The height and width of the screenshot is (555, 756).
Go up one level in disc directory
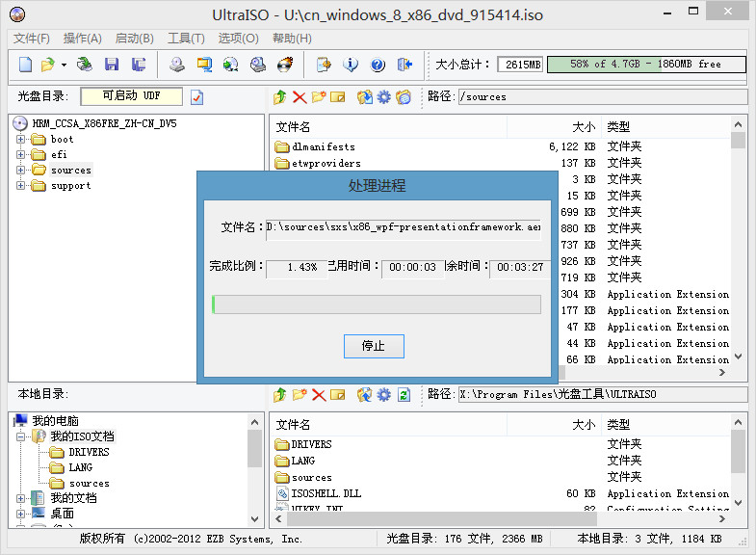point(279,97)
